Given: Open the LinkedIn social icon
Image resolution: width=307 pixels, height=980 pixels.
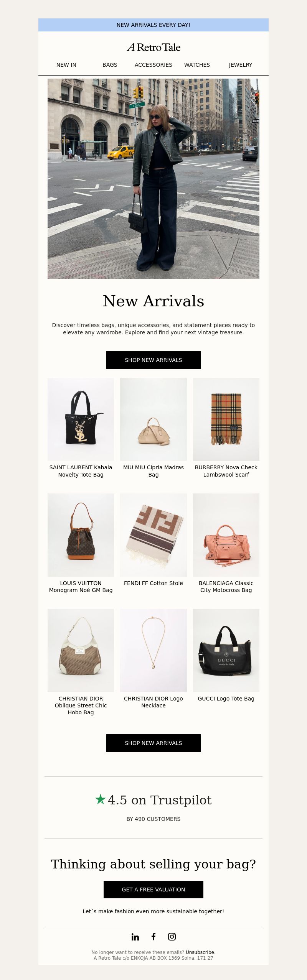Looking at the screenshot, I should click(x=135, y=937).
